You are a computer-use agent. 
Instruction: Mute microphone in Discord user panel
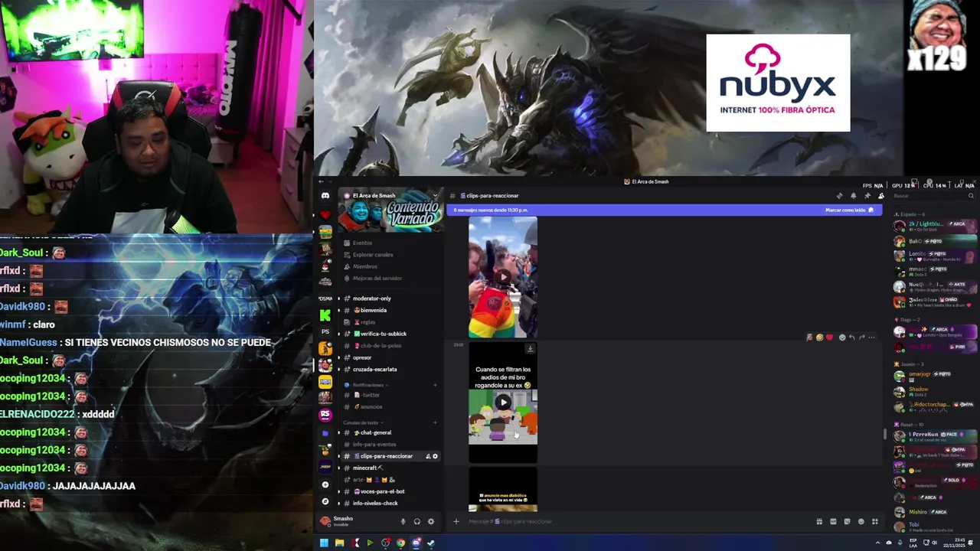coord(403,521)
